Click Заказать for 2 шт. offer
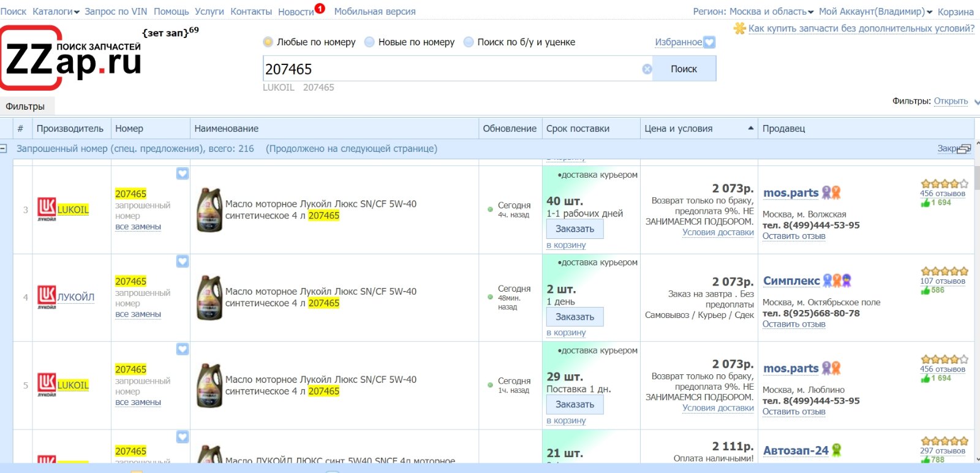 pyautogui.click(x=575, y=317)
